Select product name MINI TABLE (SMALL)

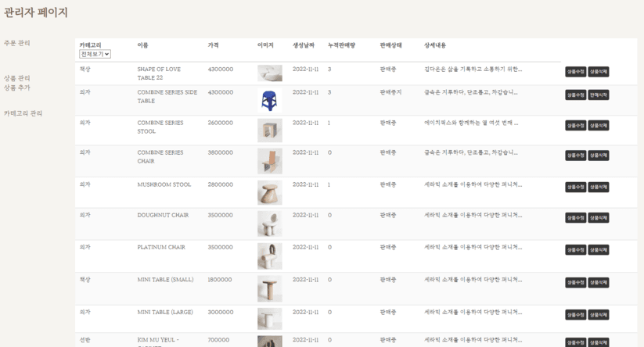166,279
